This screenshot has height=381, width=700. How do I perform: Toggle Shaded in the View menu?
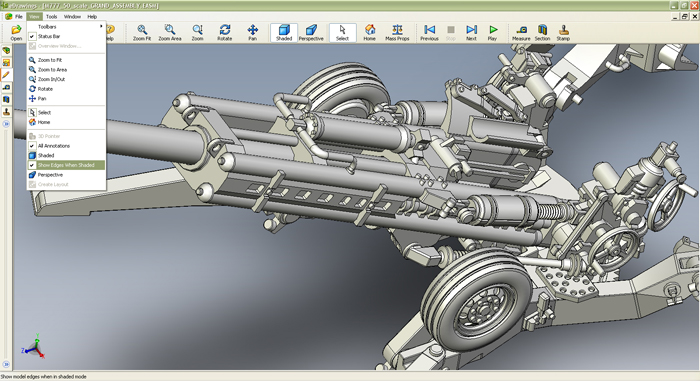(x=66, y=155)
